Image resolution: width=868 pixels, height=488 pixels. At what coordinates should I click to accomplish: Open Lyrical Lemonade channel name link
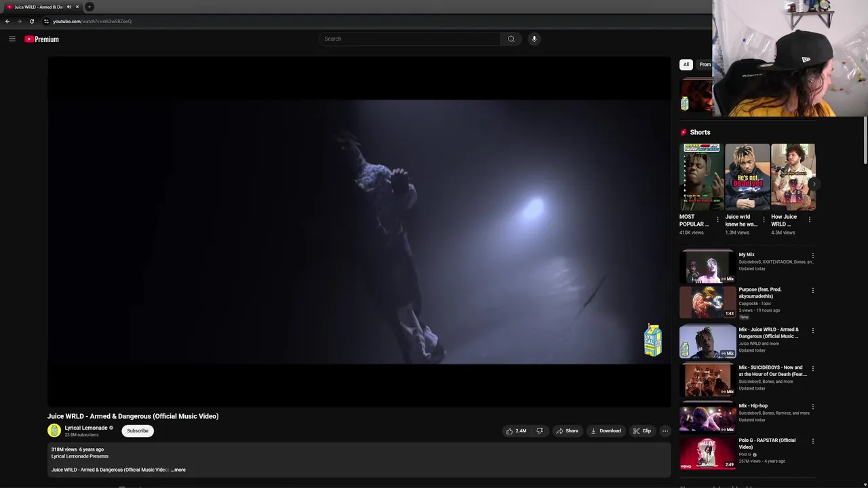86,428
